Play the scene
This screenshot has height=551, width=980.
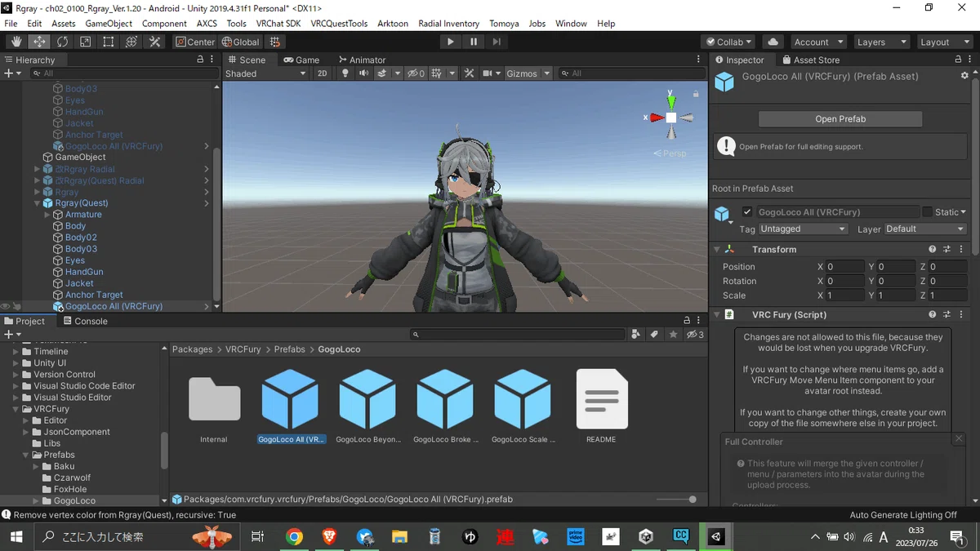point(450,42)
